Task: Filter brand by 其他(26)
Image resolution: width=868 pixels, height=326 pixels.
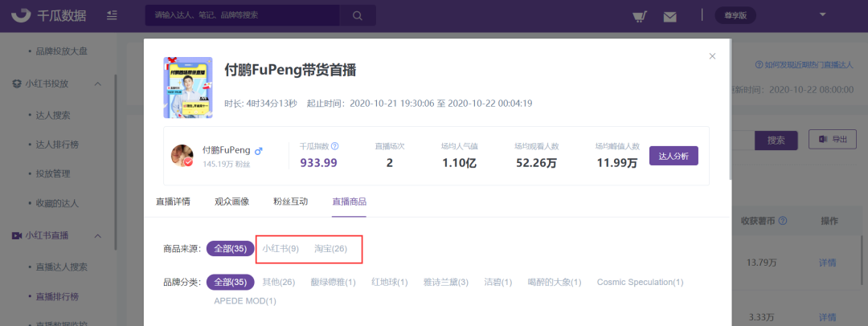Action: point(278,283)
